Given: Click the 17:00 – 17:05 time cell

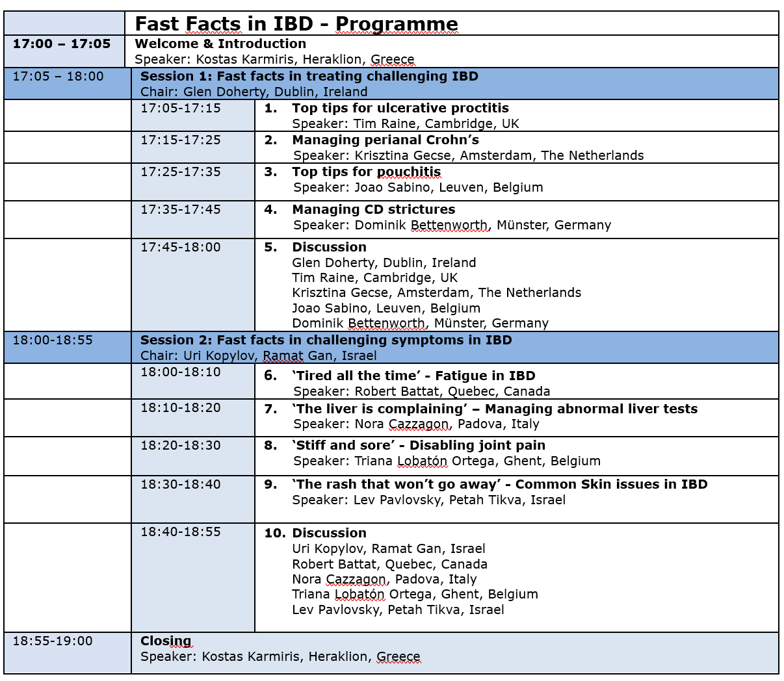Looking at the screenshot, I should (62, 44).
